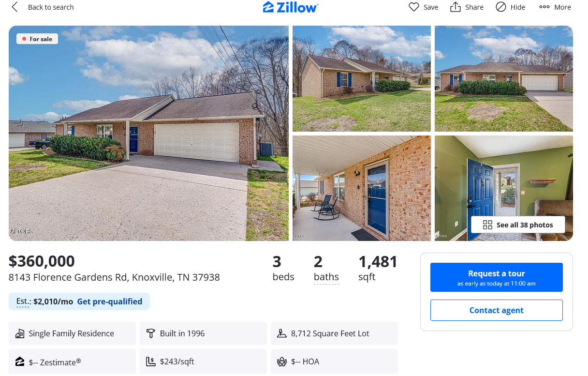Open the three-dot More menu
The image size is (588, 376).
(555, 7)
